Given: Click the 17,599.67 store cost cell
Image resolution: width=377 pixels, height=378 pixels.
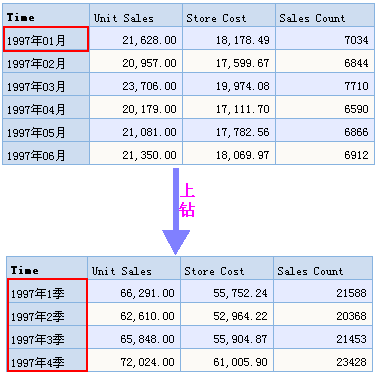Looking at the screenshot, I should click(x=229, y=62).
